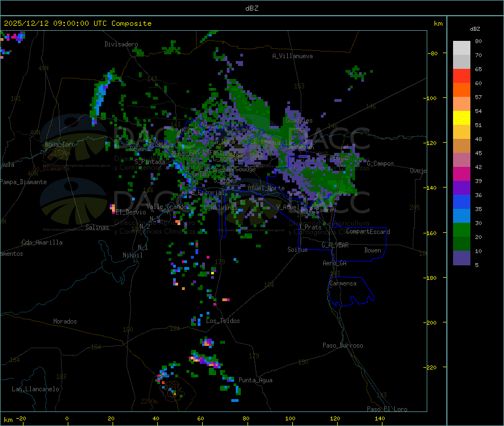Click the CompantEscard map label
This screenshot has width=504, height=426.
368,232
